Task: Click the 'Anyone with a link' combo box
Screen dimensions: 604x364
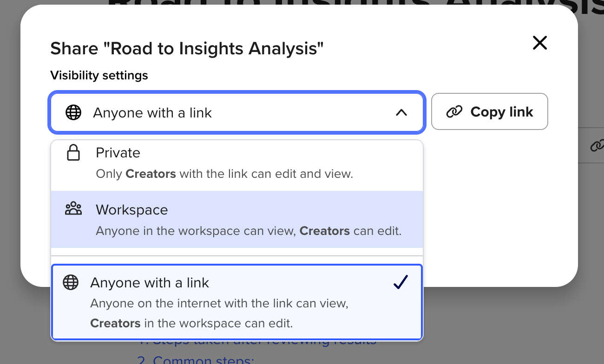Action: coord(237,112)
